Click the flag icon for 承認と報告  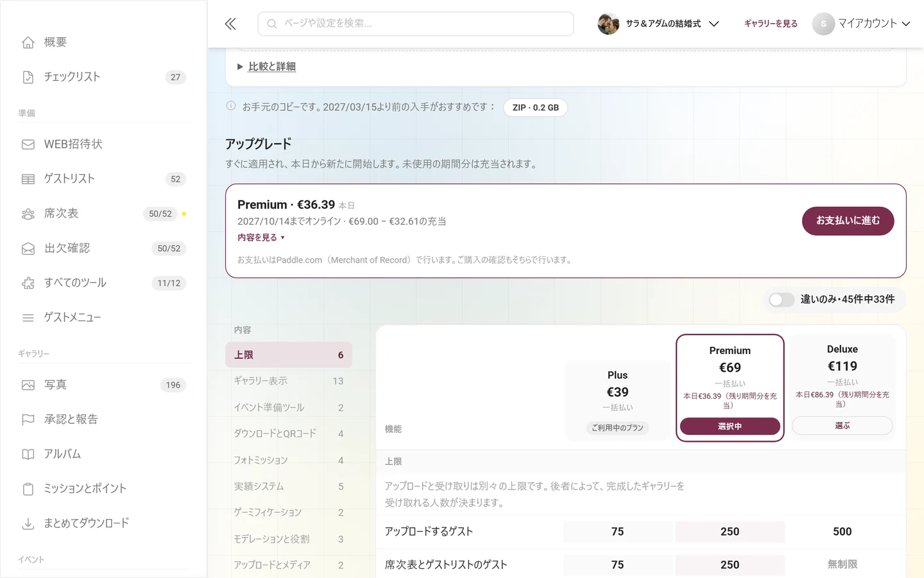tap(28, 420)
